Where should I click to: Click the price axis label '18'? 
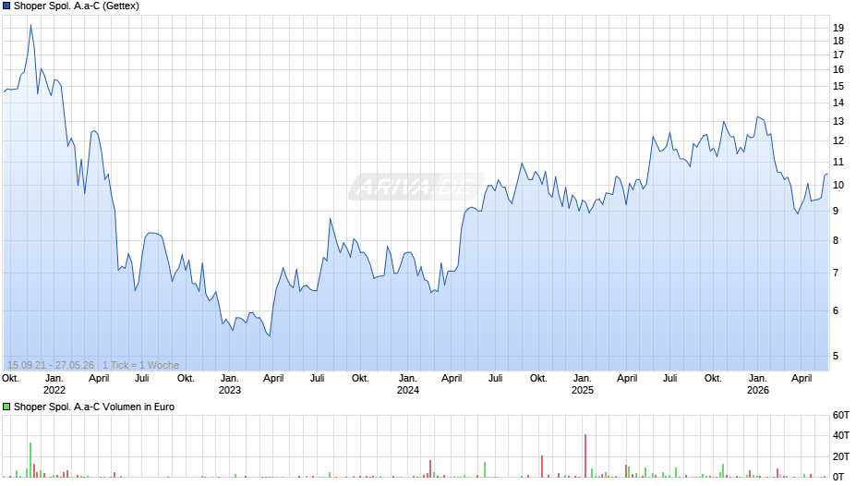point(838,41)
